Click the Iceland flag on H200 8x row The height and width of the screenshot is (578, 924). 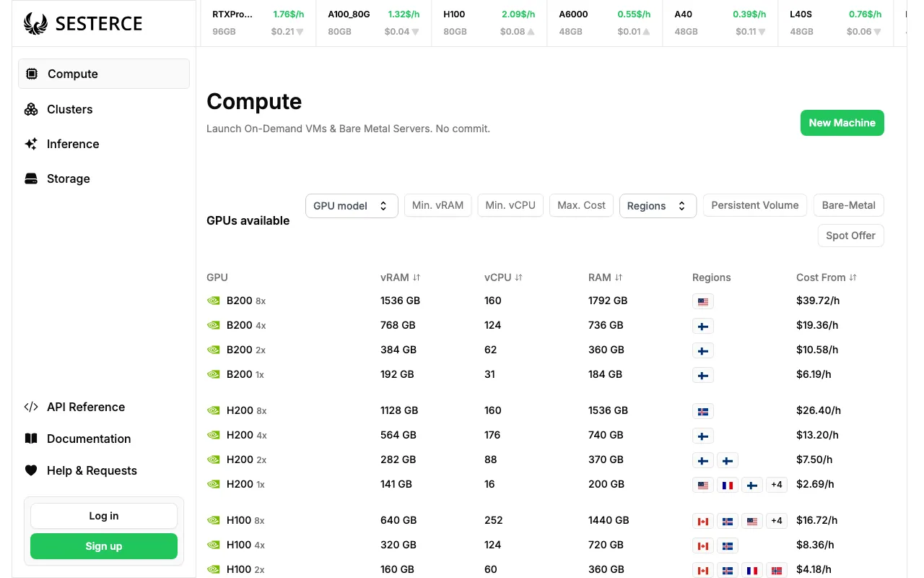(x=703, y=412)
